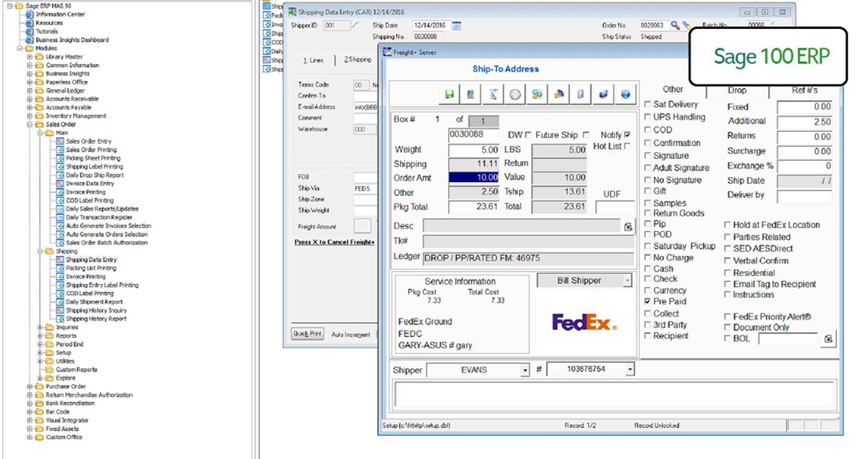Toggle the Notify checkbox

pos(626,135)
